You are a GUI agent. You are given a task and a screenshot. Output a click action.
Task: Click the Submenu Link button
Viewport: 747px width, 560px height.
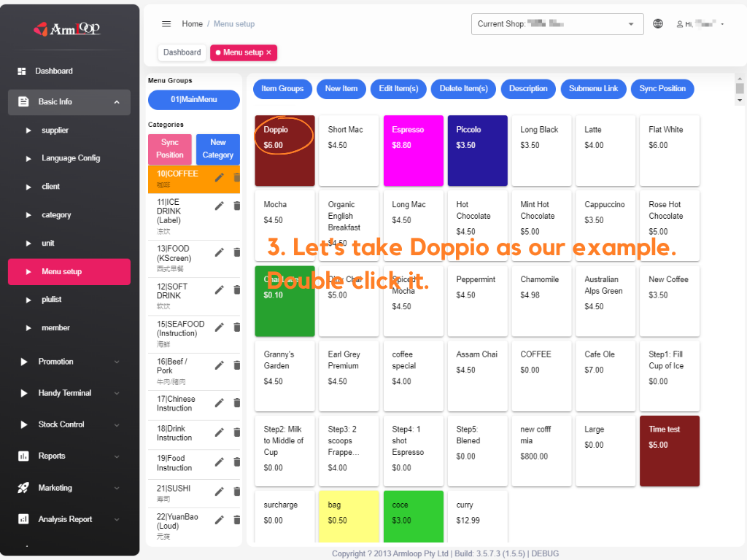[593, 89]
